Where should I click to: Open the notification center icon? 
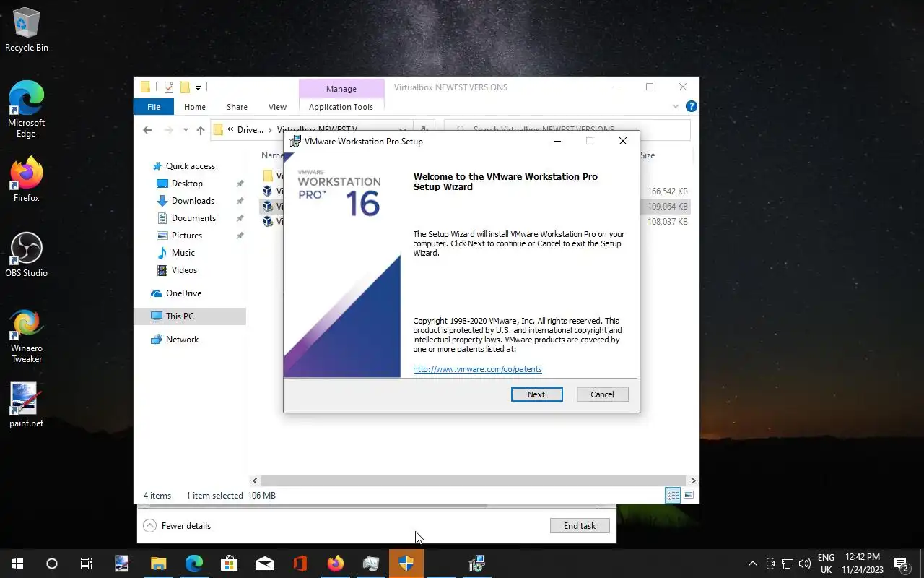click(901, 564)
